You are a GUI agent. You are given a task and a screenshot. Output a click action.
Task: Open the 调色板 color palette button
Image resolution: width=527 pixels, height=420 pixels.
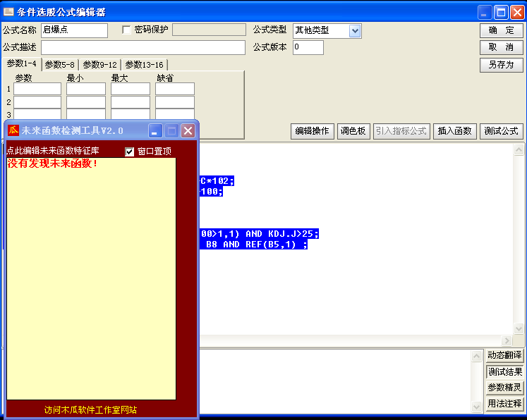pos(353,131)
